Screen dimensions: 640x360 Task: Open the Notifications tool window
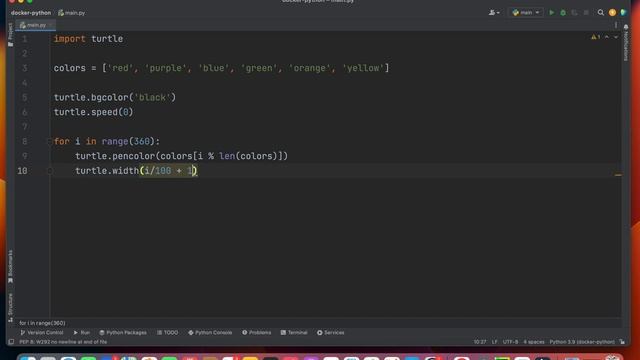(626, 42)
